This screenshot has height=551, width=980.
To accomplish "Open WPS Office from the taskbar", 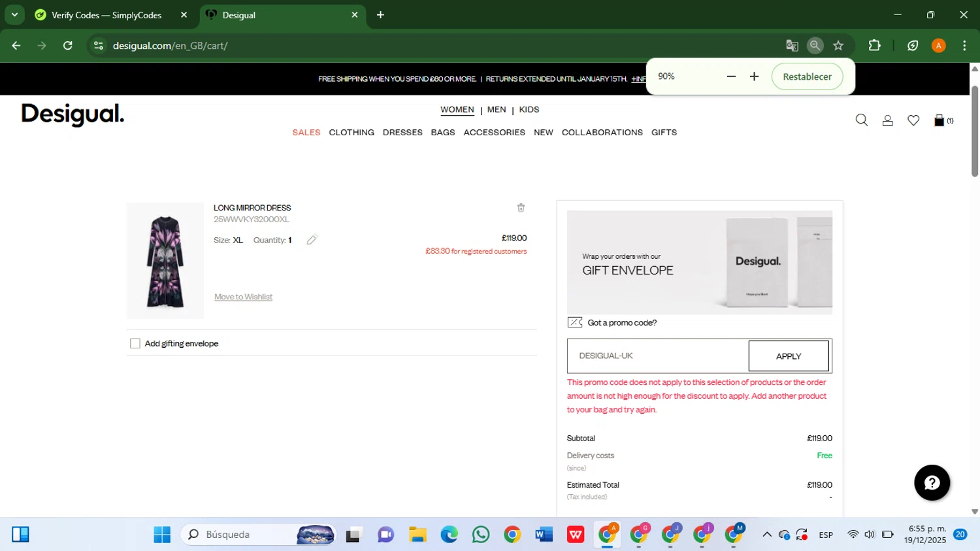I will (576, 535).
